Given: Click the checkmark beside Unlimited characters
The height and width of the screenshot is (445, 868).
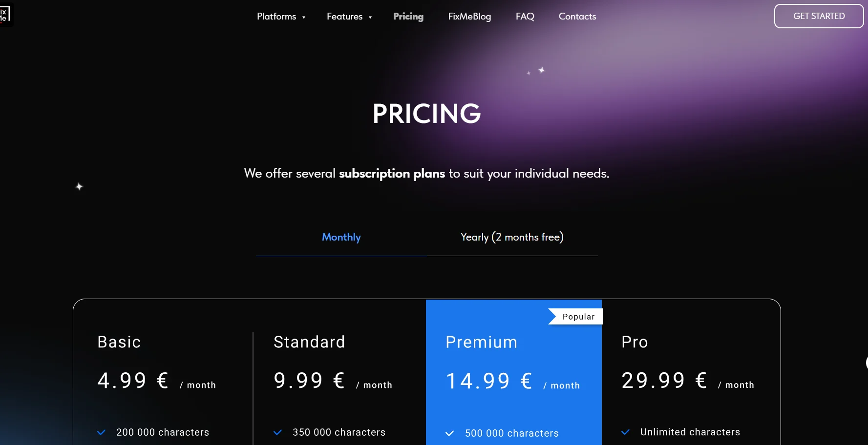Looking at the screenshot, I should tap(625, 432).
